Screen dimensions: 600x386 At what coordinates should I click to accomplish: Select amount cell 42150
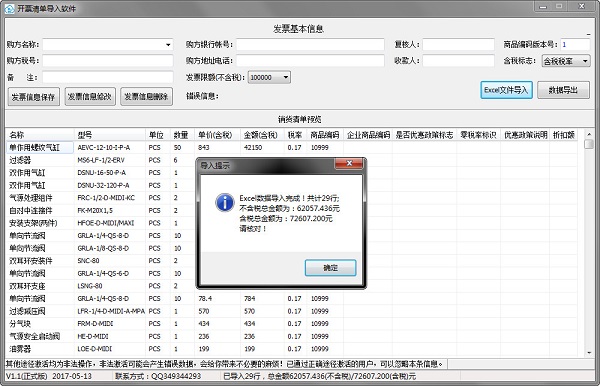click(262, 147)
